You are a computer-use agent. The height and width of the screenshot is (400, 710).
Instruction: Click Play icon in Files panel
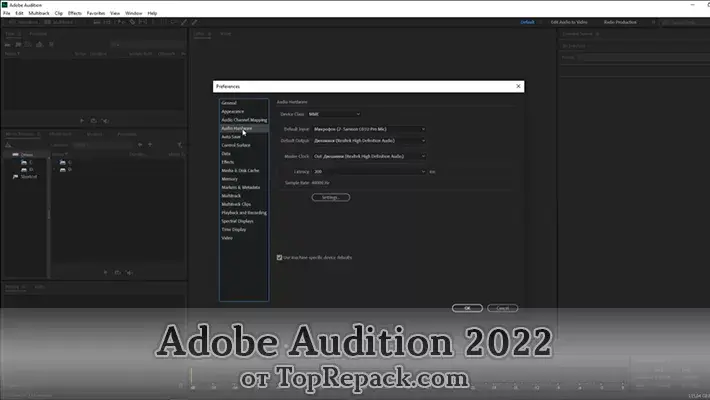click(x=82, y=121)
